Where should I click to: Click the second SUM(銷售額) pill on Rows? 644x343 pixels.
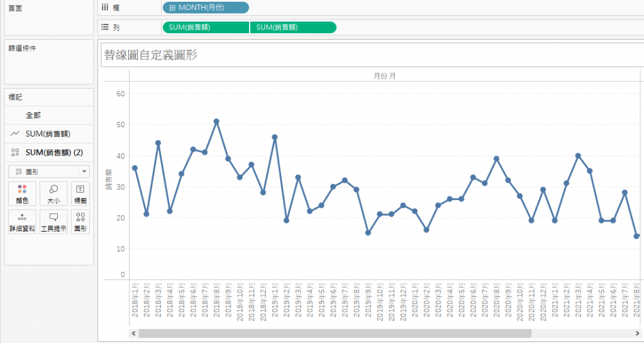click(293, 27)
